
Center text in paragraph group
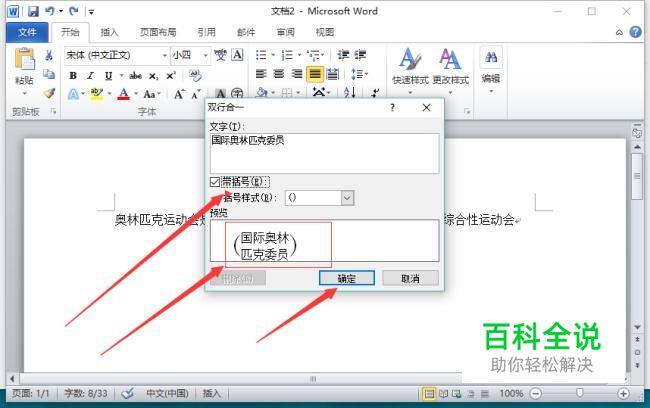coord(279,74)
